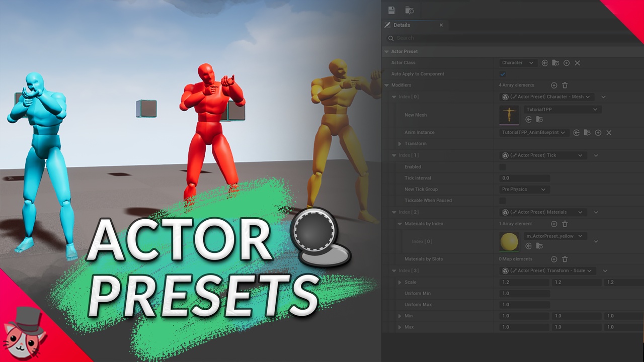Create new asset for Anim Instance
This screenshot has width=644, height=362.
click(x=598, y=133)
